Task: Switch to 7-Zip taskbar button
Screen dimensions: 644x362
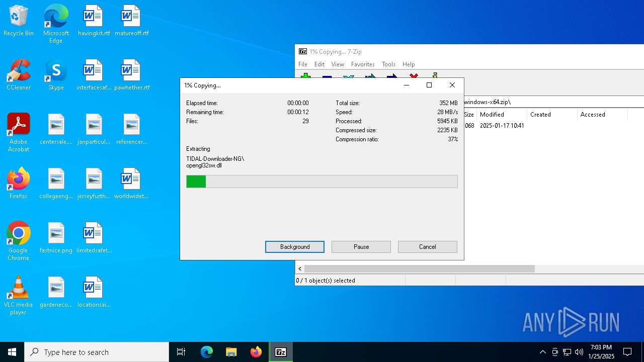Action: pyautogui.click(x=281, y=352)
